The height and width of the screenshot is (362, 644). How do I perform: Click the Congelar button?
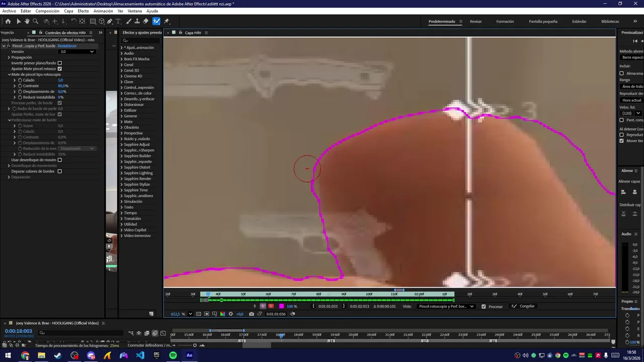pyautogui.click(x=523, y=306)
